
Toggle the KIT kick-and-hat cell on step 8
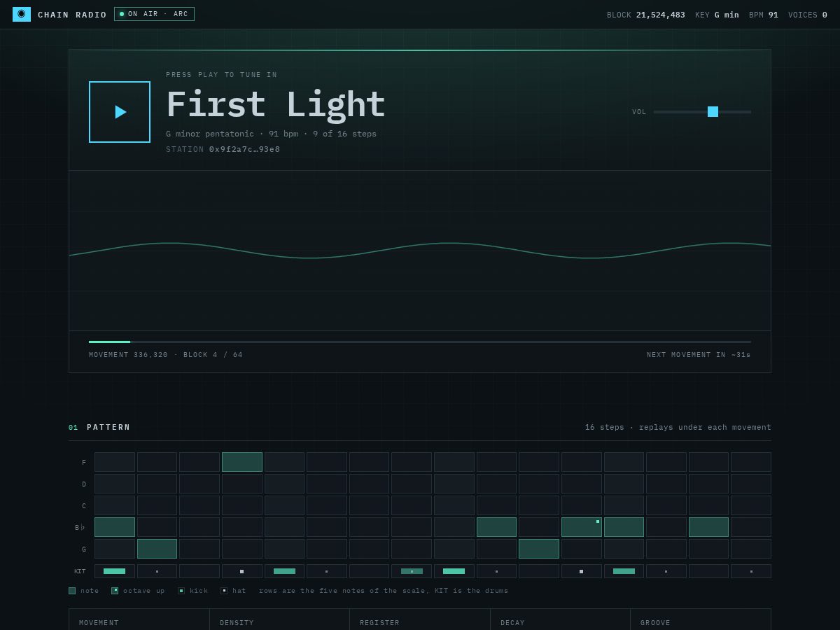click(412, 571)
